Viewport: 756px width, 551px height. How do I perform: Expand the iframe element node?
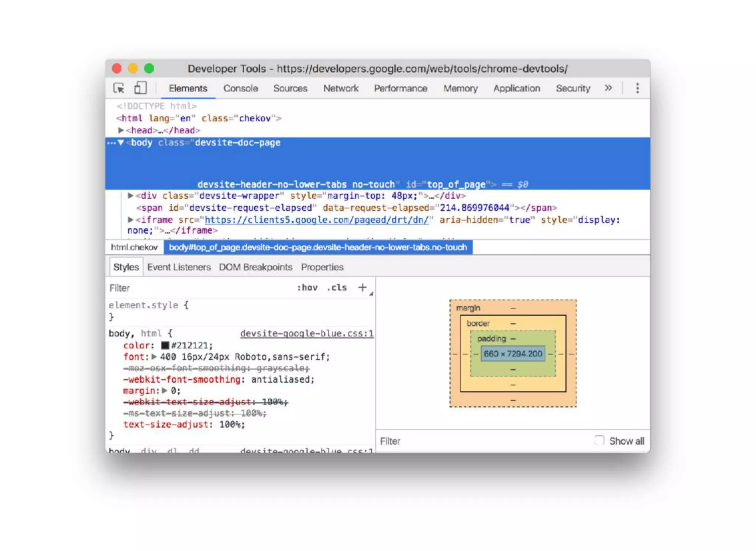click(x=130, y=220)
